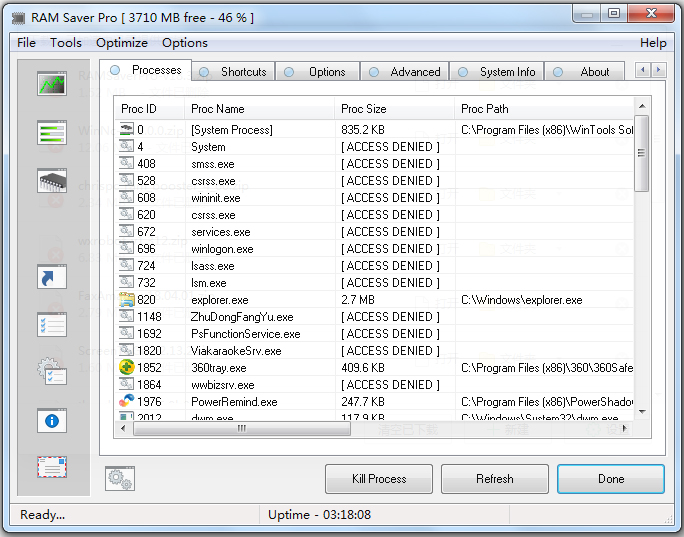Select the 360tray.exe process name

click(x=219, y=368)
